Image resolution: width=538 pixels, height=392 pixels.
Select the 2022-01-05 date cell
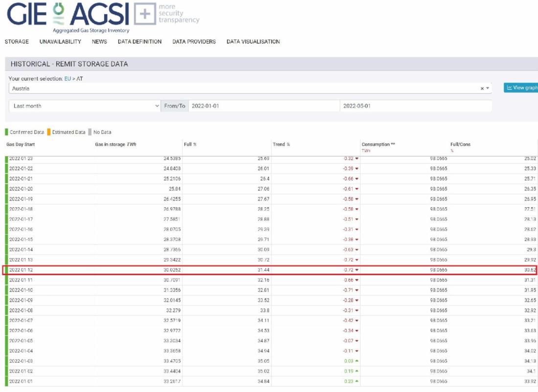coord(21,341)
